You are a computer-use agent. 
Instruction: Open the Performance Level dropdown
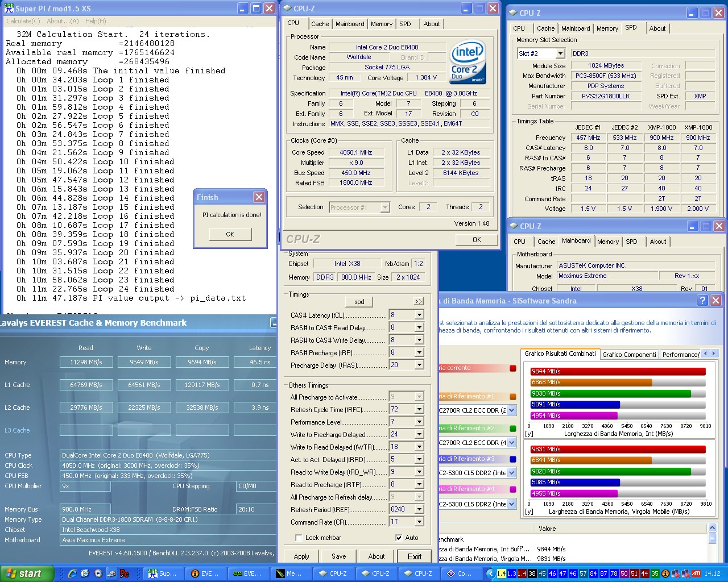[x=419, y=422]
